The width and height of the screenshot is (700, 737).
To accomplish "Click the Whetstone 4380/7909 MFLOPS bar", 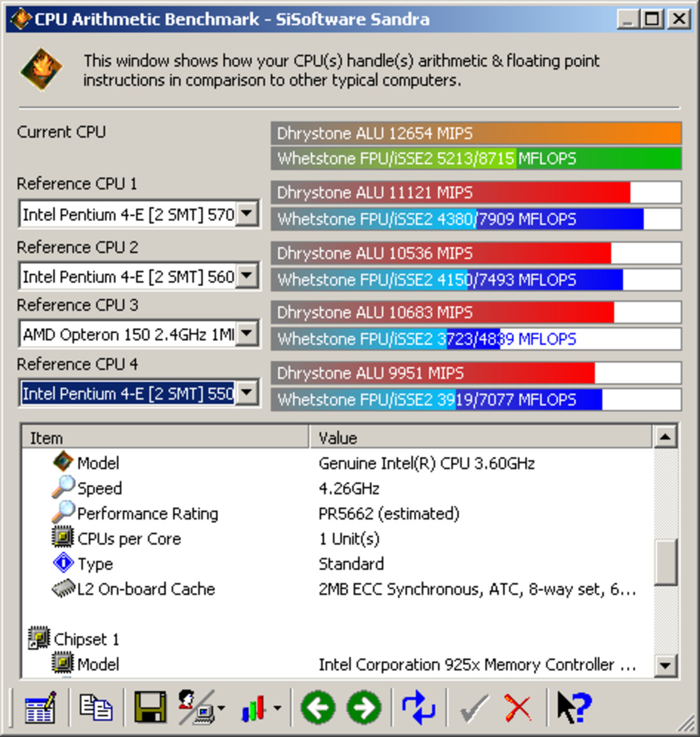I will (x=476, y=219).
